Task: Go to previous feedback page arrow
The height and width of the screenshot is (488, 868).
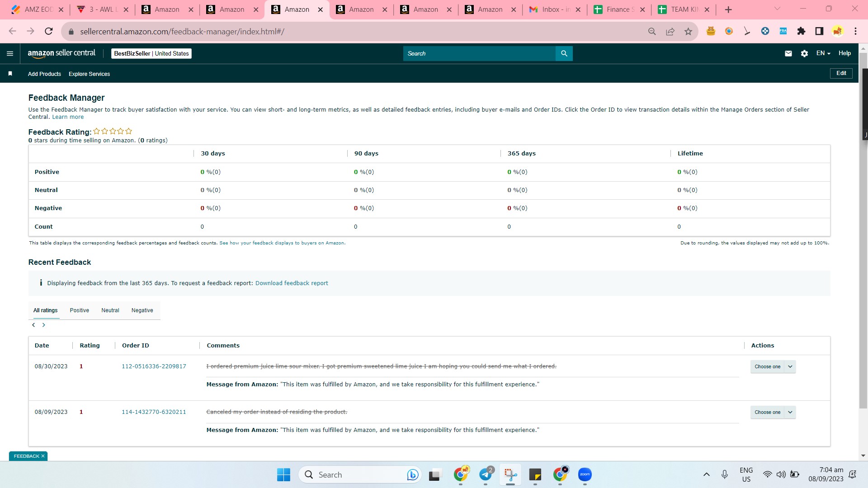Action: (33, 325)
